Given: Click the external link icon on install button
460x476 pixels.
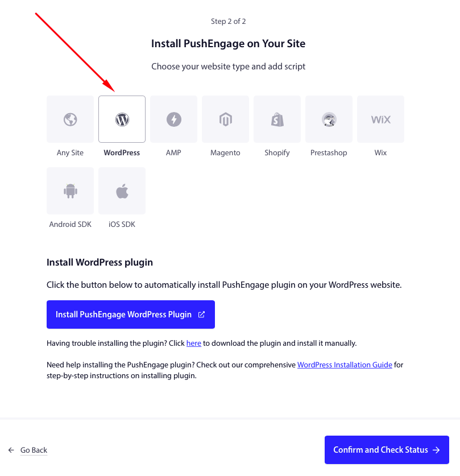Looking at the screenshot, I should (201, 314).
